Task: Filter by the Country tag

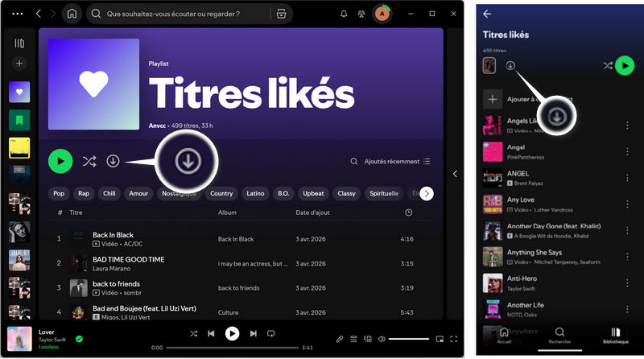Action: (221, 193)
